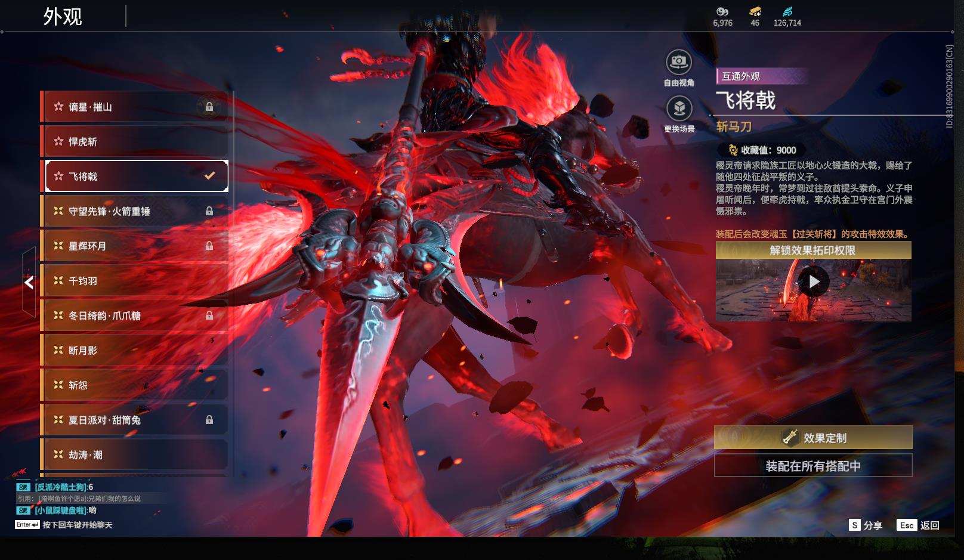Click the star icon beside 悍虎斩
Viewport: 964px width, 560px height.
(58, 141)
